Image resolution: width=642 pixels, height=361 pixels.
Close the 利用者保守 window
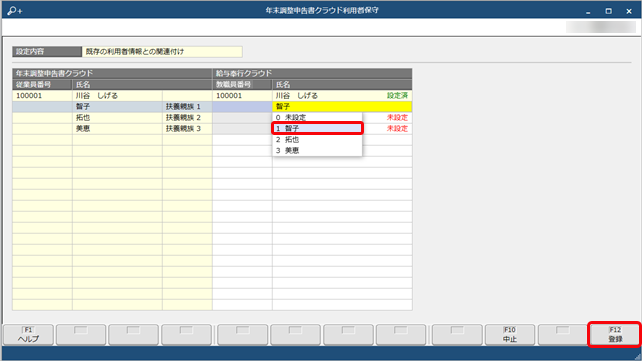629,11
